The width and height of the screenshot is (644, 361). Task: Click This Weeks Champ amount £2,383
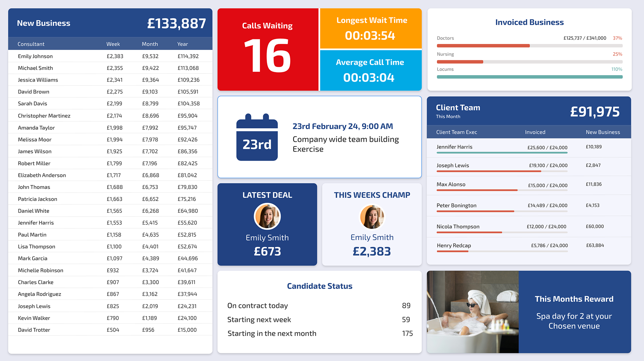point(372,251)
